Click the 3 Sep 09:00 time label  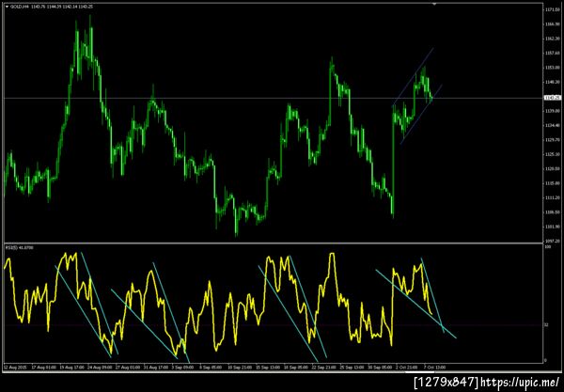182,368
